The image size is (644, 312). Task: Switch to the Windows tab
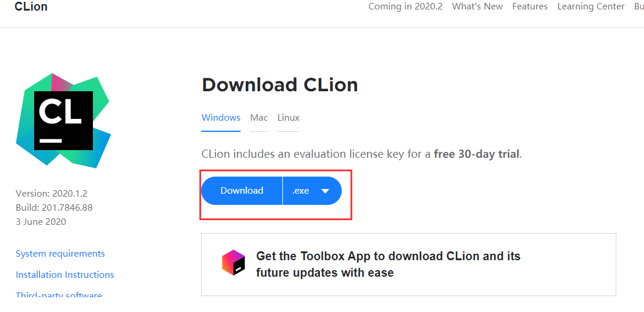point(221,118)
